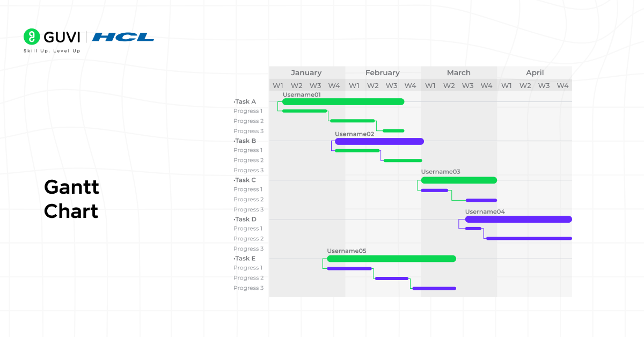Select Progress 1 under Task A
The width and height of the screenshot is (644, 337).
[248, 111]
